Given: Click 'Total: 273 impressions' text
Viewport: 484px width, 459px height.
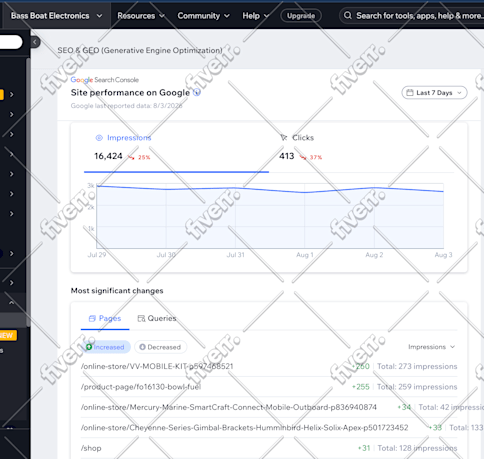Looking at the screenshot, I should tap(417, 366).
